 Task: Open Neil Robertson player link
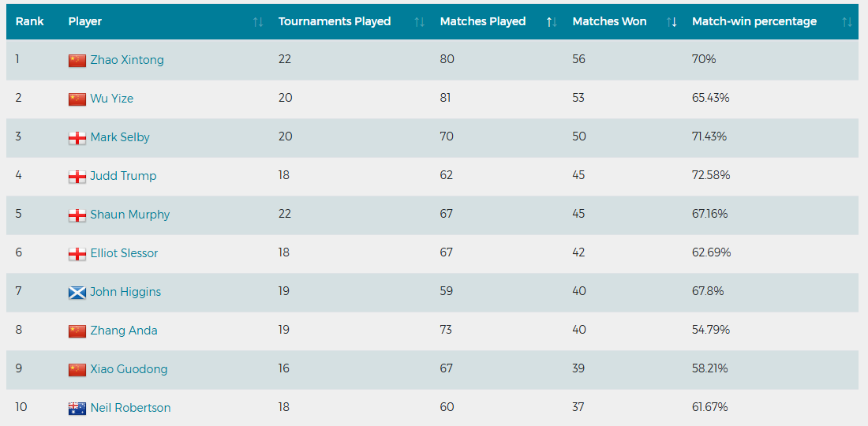pos(131,408)
